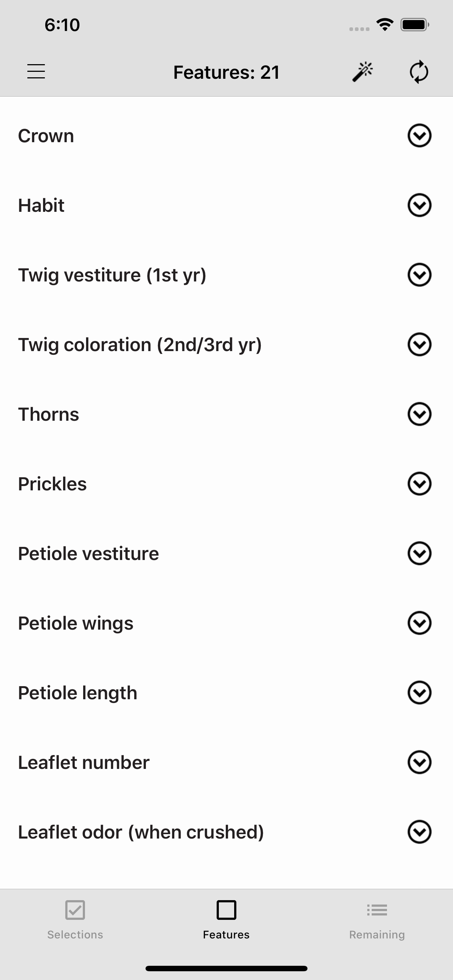
Task: Switch to the Remaining tab label
Action: (377, 934)
